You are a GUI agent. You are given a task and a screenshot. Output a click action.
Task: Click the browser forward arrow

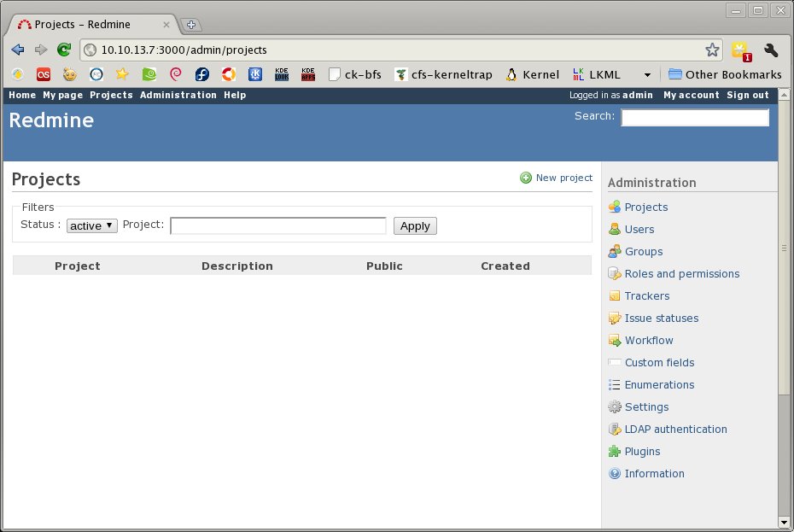point(40,50)
